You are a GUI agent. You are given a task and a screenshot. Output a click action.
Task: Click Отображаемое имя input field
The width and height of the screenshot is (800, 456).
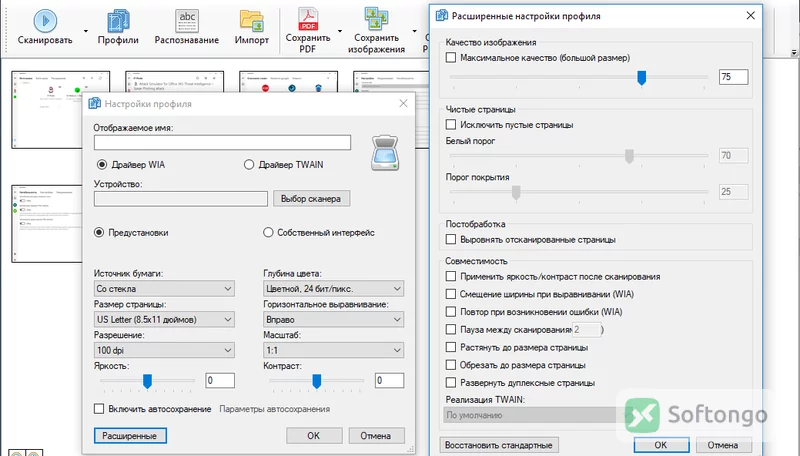(x=222, y=143)
